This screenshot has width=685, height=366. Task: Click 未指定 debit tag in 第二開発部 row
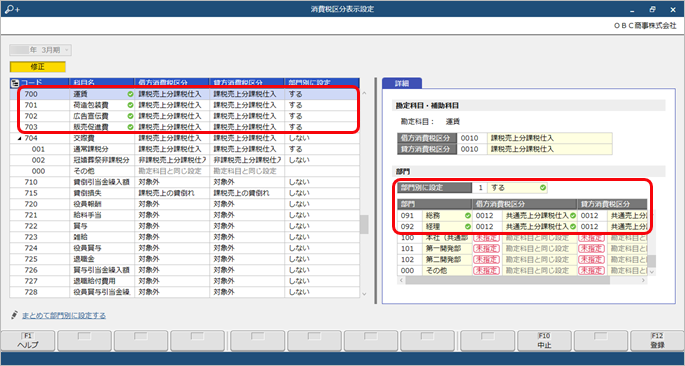click(487, 260)
